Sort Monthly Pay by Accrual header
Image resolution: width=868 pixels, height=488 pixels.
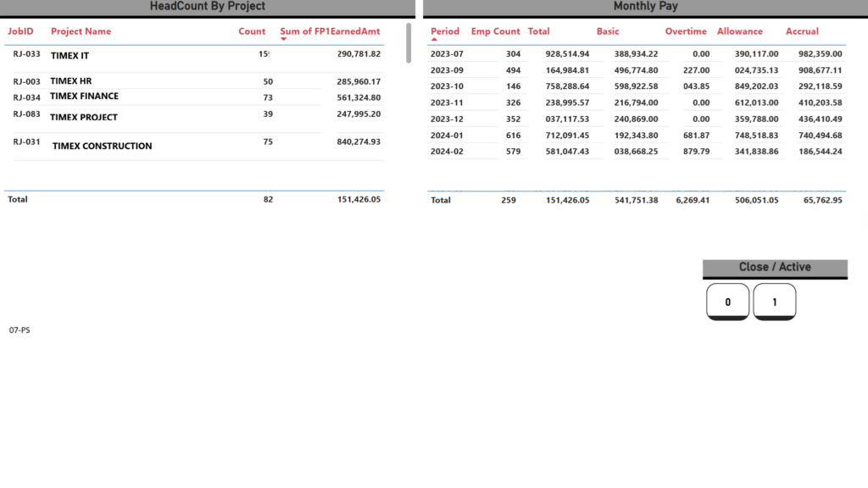(x=802, y=31)
